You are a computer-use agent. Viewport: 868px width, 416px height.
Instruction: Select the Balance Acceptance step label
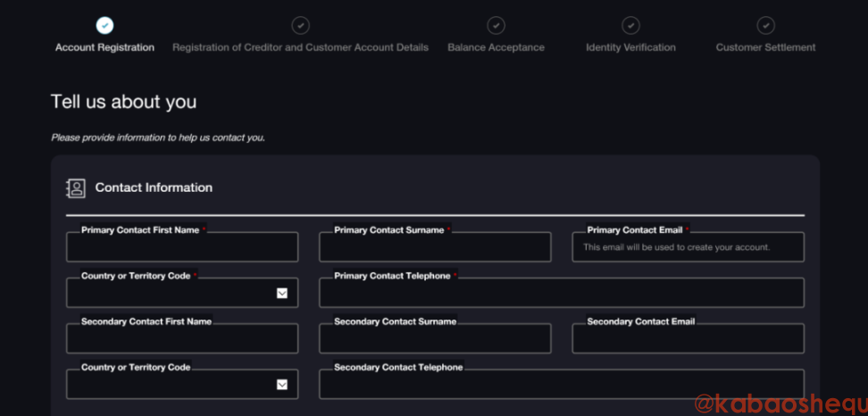click(x=496, y=47)
